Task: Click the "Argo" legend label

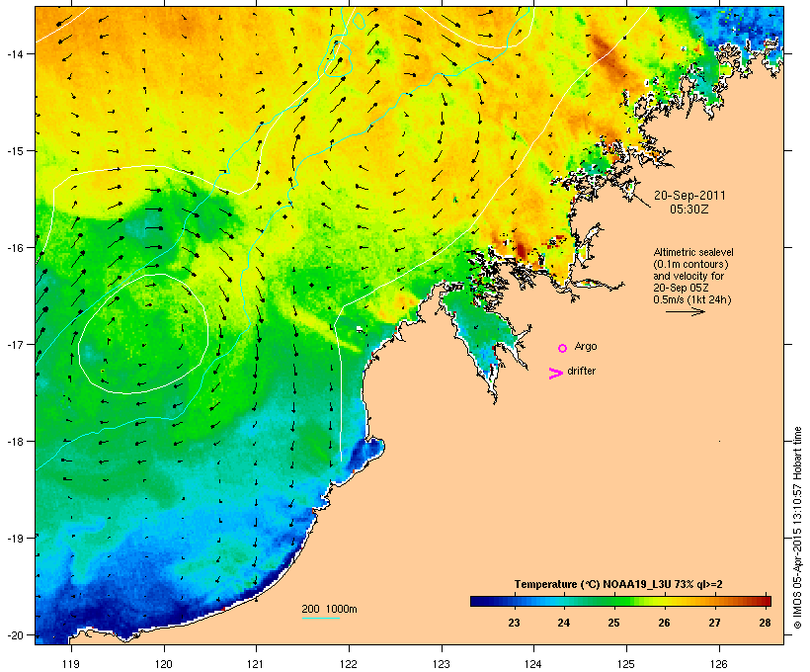Action: (x=586, y=346)
